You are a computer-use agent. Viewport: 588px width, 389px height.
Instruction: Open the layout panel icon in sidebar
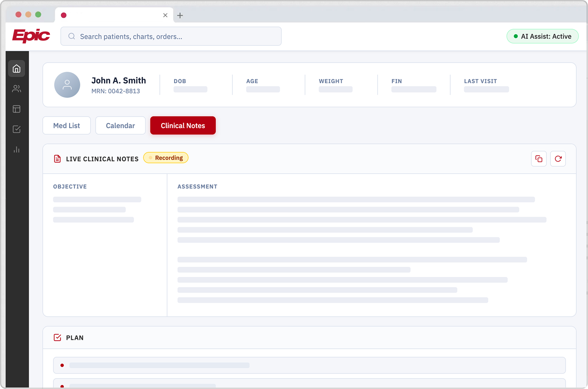(x=17, y=109)
